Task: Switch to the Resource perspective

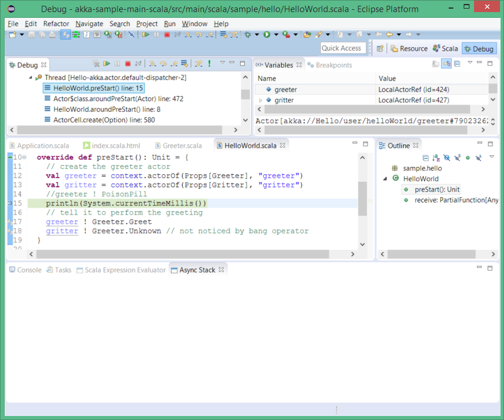Action: [409, 49]
